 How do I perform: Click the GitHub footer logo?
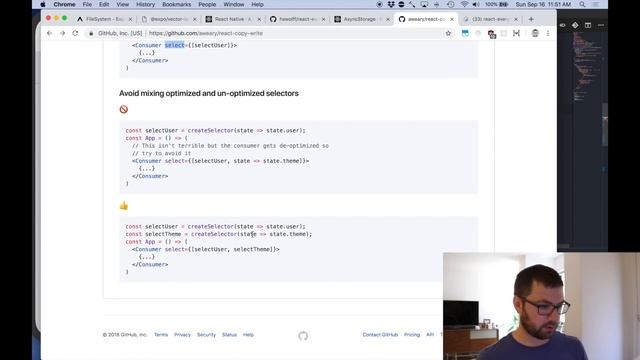[x=303, y=336]
